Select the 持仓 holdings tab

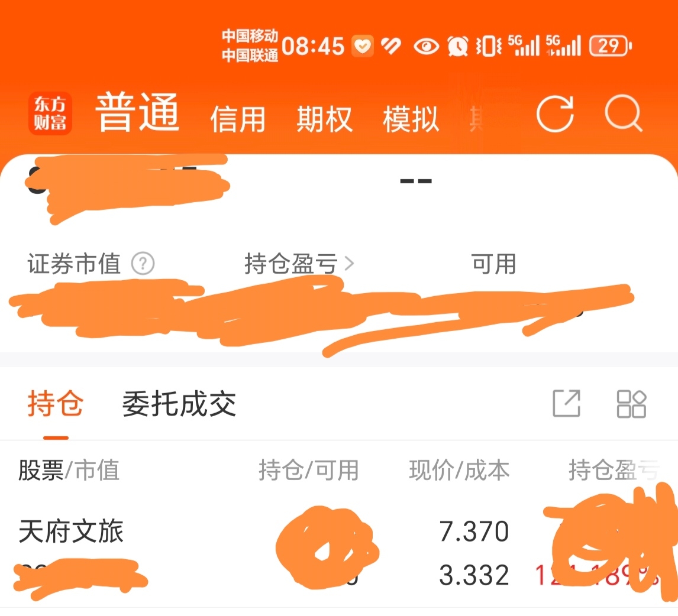(x=56, y=403)
